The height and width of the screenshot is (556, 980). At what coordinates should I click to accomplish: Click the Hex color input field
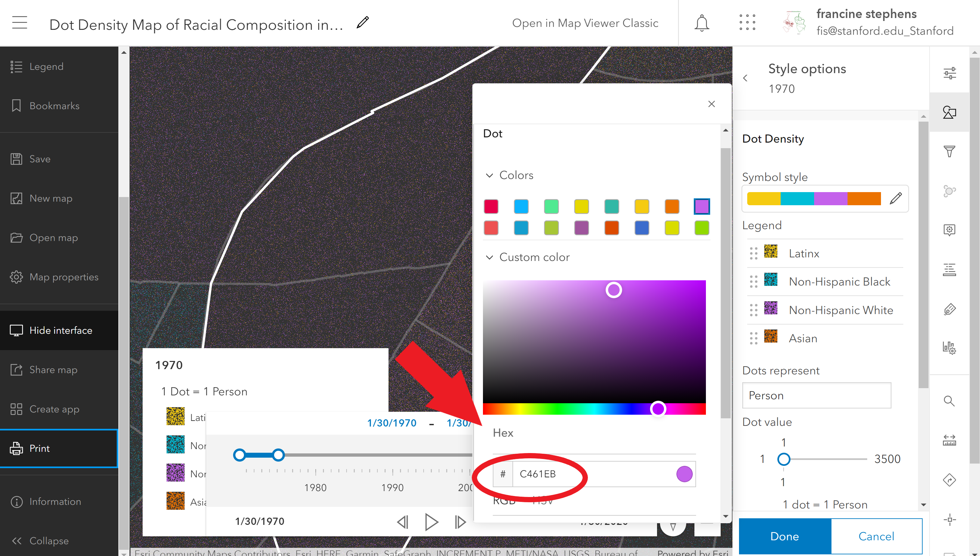click(x=592, y=474)
